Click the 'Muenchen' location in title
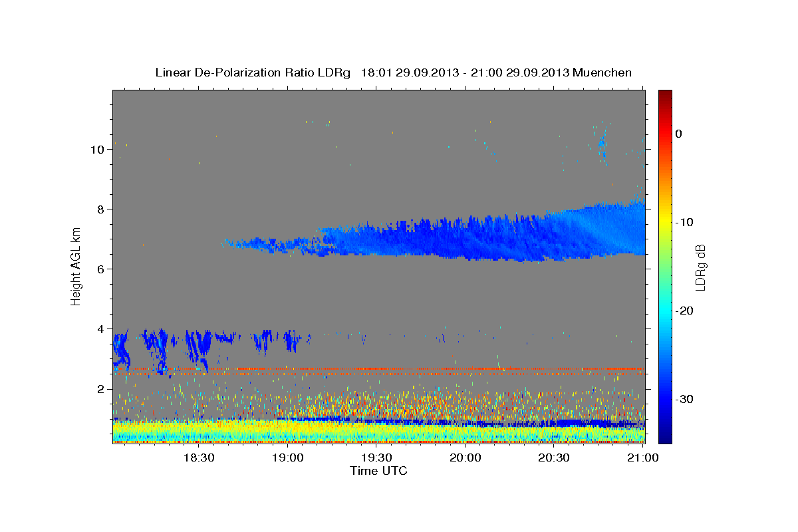Viewport: 798px width, 532px height. (x=603, y=72)
